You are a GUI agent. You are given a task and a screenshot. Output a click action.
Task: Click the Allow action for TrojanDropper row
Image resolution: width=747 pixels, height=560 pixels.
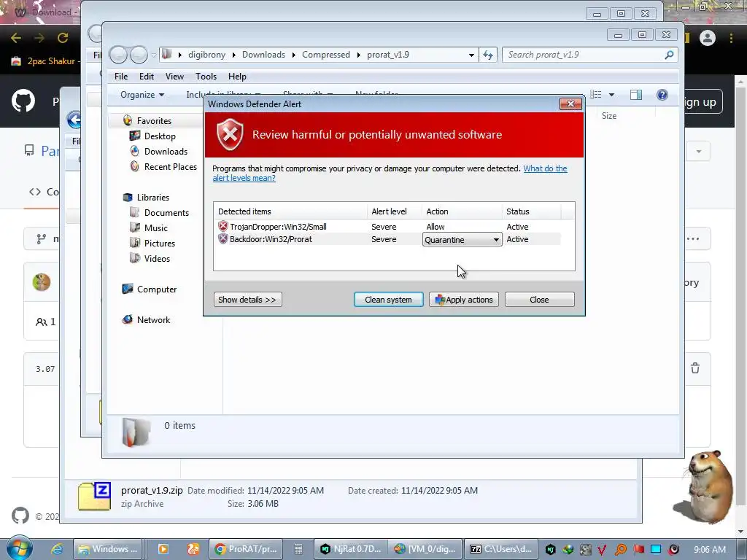[x=435, y=227]
